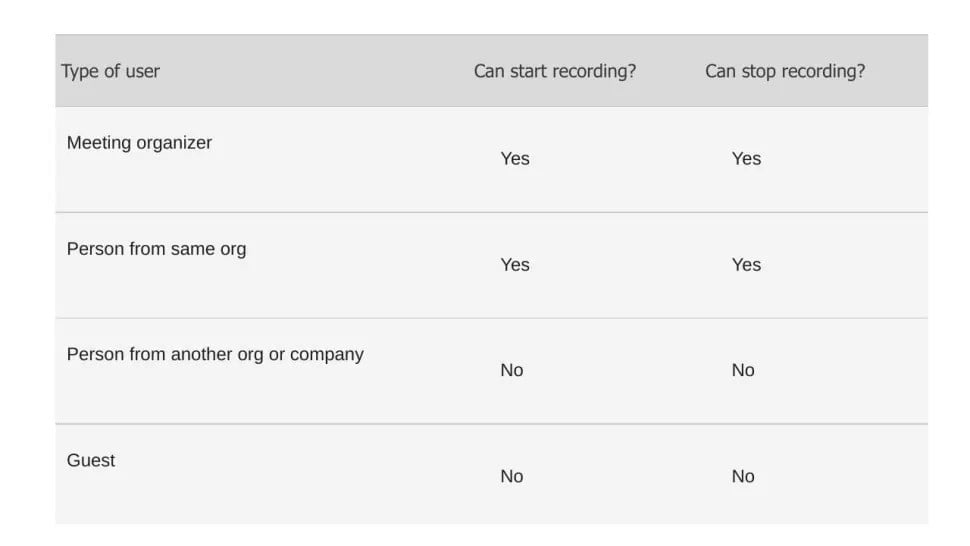This screenshot has height=546, width=970.
Task: Select "Person from another org or company" text
Action: coord(215,354)
